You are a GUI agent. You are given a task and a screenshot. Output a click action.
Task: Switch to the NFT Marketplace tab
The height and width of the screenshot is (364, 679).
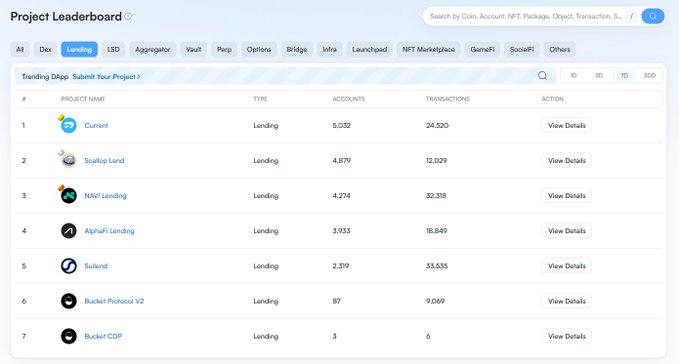point(429,49)
